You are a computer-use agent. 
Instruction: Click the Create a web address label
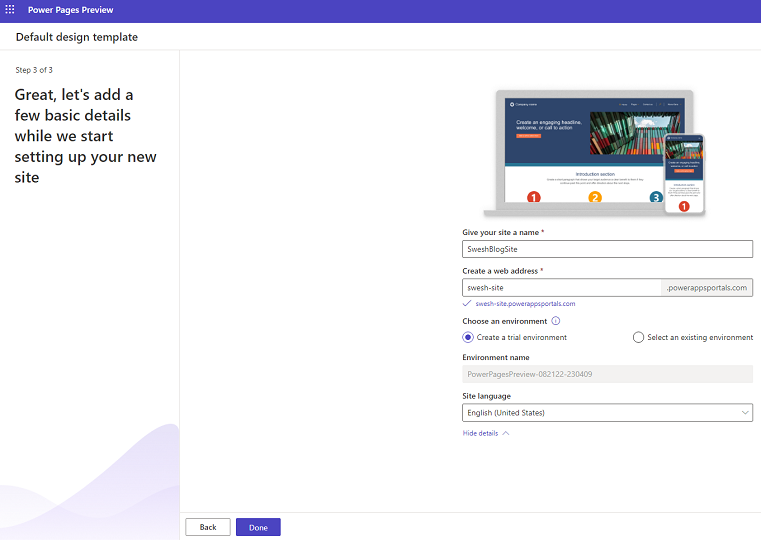pos(502,271)
